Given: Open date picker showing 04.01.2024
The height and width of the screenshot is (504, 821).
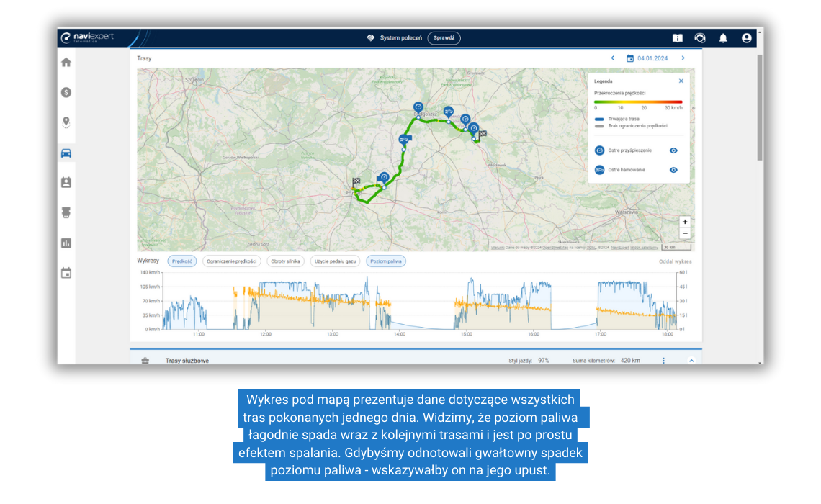Looking at the screenshot, I should click(647, 58).
